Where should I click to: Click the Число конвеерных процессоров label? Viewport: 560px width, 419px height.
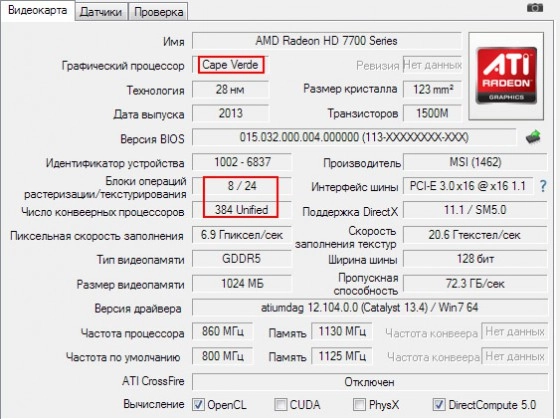(103, 212)
